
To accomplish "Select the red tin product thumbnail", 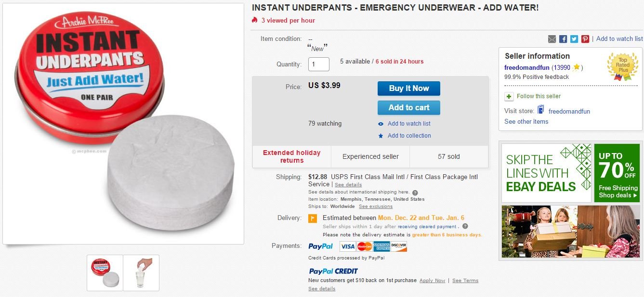I will (x=105, y=273).
